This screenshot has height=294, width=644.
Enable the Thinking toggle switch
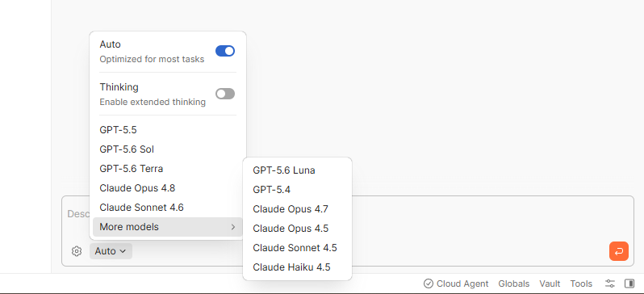[x=225, y=94]
